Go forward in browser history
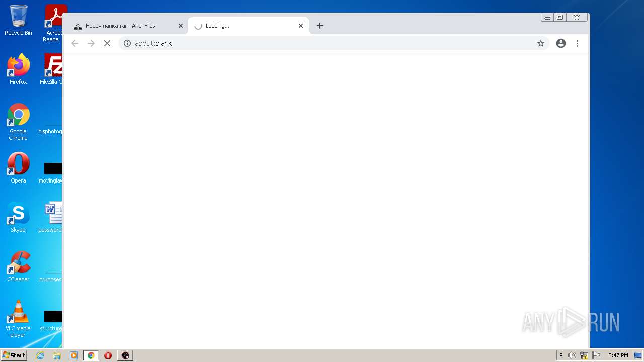 tap(91, 43)
